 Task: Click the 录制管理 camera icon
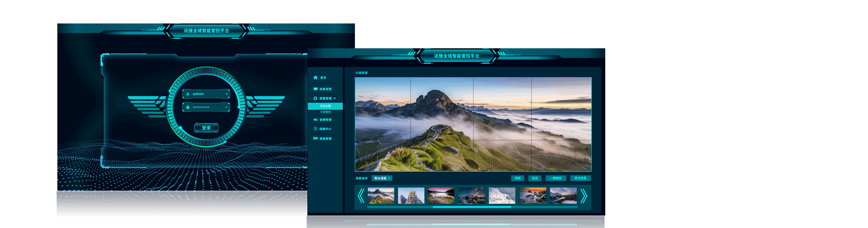(315, 138)
